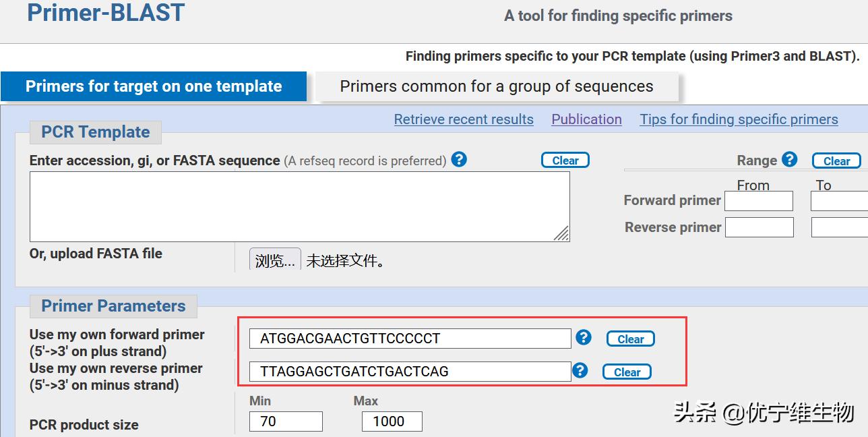Open Retrieve recent results link
The image size is (868, 437).
click(464, 119)
